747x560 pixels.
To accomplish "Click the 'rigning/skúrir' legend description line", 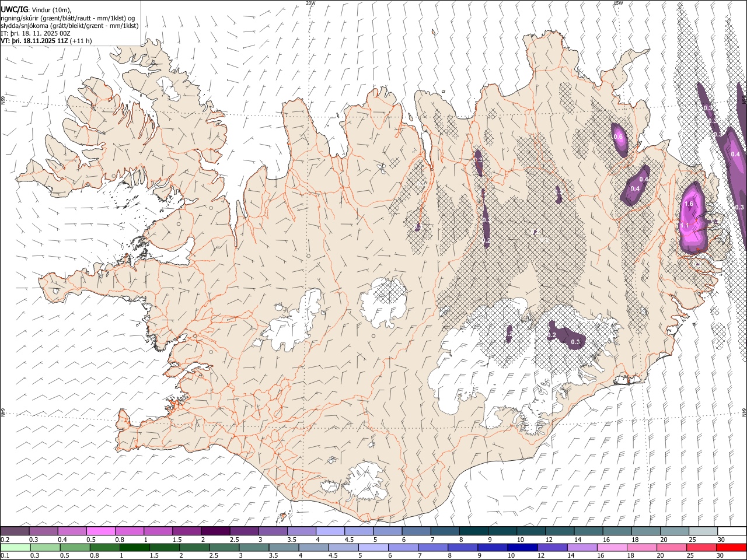I will (x=68, y=18).
